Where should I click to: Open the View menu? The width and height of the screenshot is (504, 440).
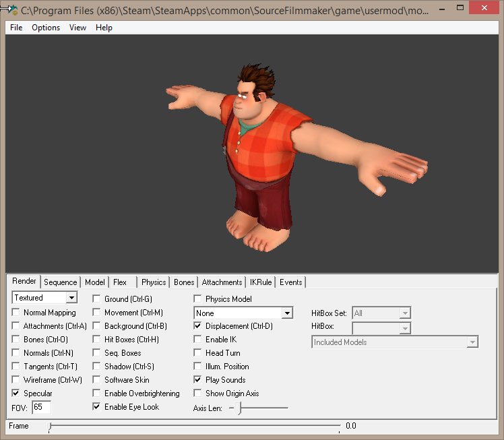pyautogui.click(x=77, y=28)
